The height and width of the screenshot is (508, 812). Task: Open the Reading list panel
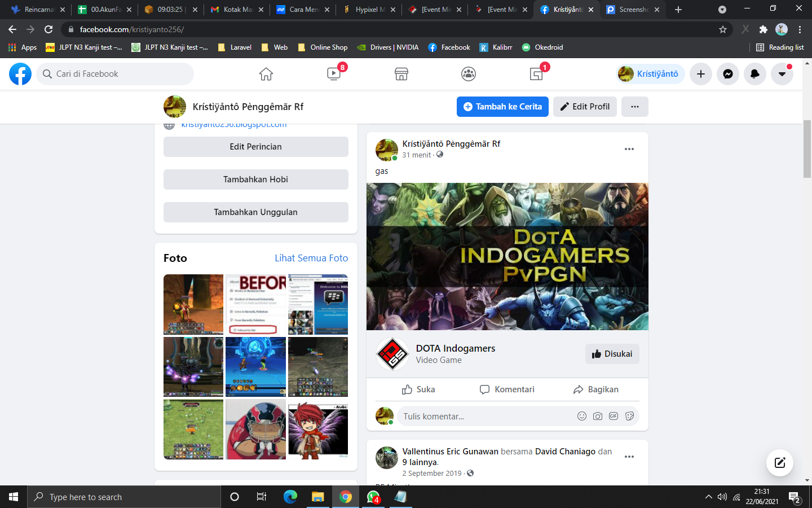pyautogui.click(x=780, y=47)
